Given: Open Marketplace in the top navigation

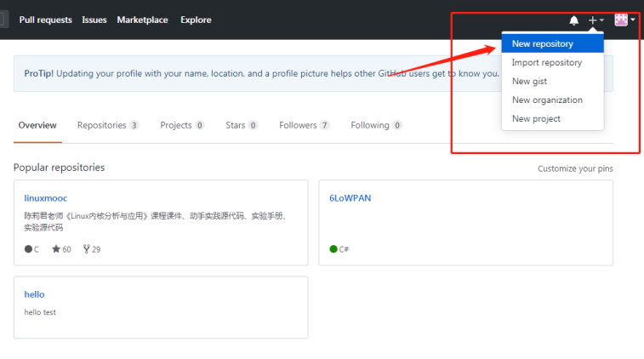Looking at the screenshot, I should click(143, 20).
